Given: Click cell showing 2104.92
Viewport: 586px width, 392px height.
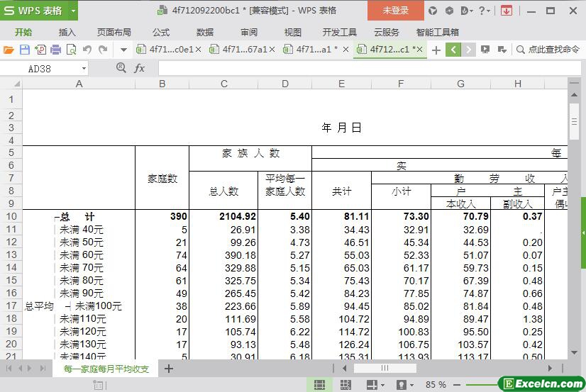Looking at the screenshot, I should (223, 216).
